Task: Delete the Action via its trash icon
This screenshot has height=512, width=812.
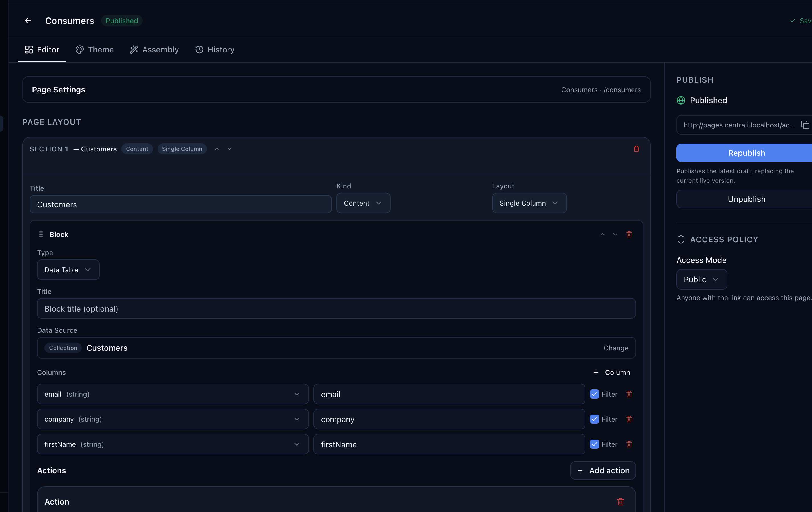Action: pos(621,501)
